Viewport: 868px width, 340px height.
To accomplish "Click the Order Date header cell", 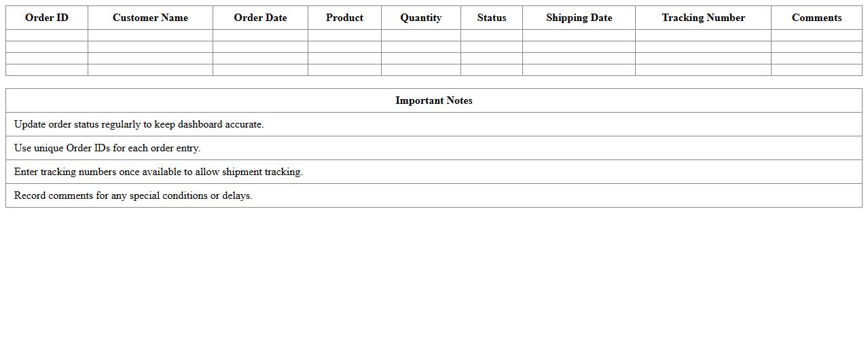I will click(260, 18).
